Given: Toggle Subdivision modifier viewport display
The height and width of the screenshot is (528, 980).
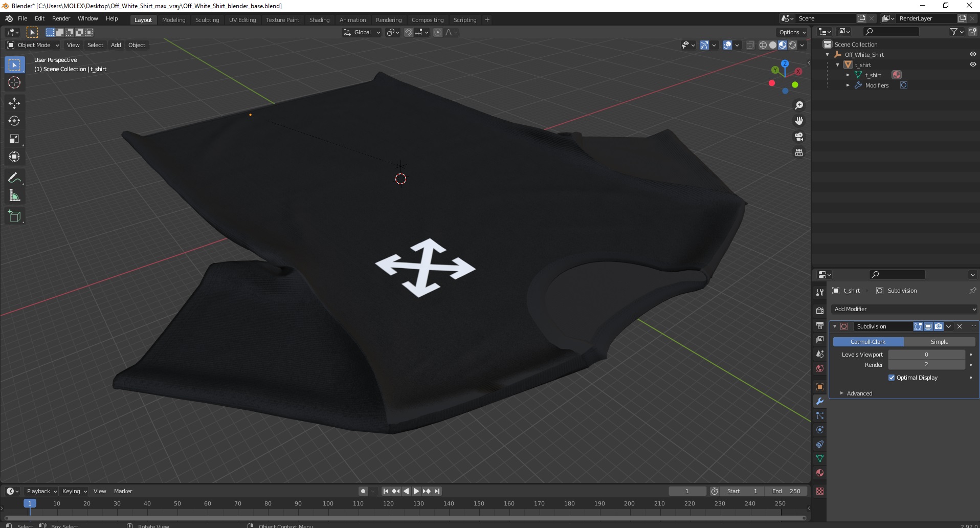Looking at the screenshot, I should pyautogui.click(x=928, y=326).
